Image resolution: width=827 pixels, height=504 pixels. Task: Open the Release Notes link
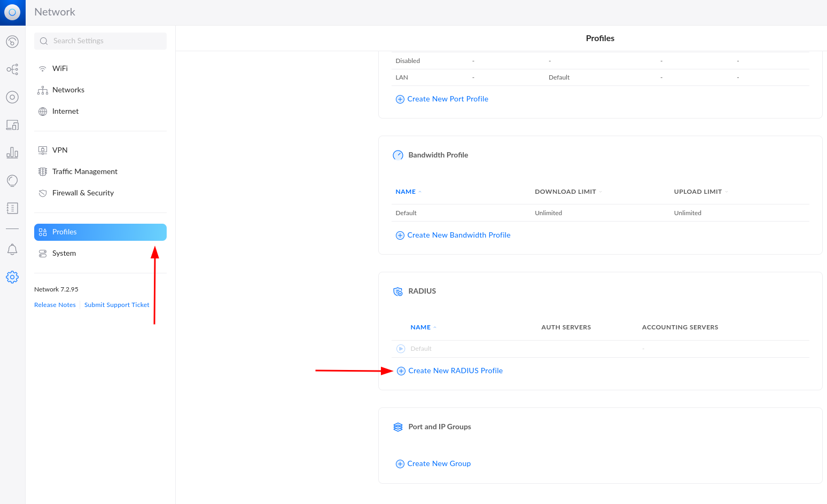coord(55,305)
